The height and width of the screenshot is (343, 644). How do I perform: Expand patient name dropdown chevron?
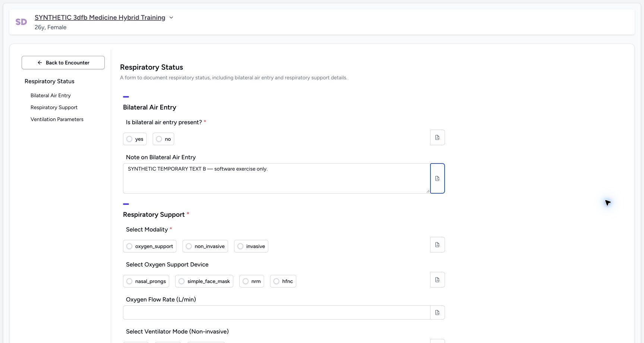(171, 18)
